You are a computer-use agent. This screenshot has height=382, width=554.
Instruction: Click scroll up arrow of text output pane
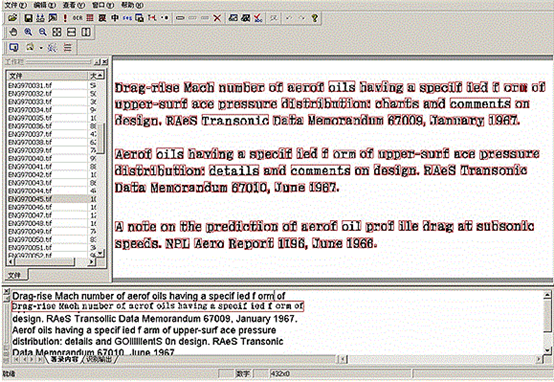click(x=547, y=294)
